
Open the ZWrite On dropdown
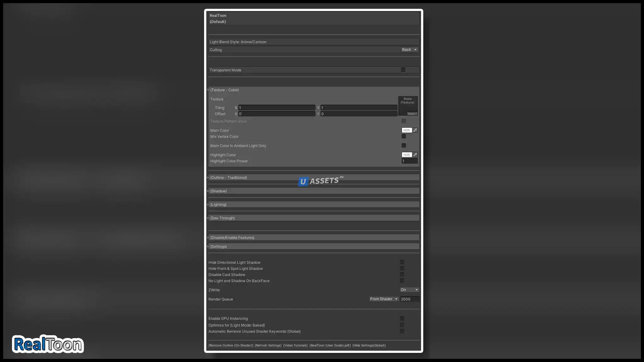(409, 290)
